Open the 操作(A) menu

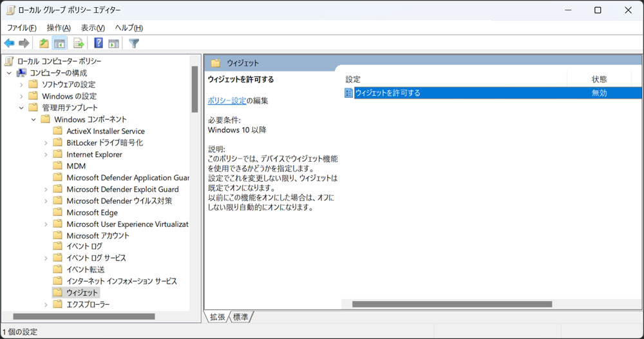pyautogui.click(x=59, y=28)
